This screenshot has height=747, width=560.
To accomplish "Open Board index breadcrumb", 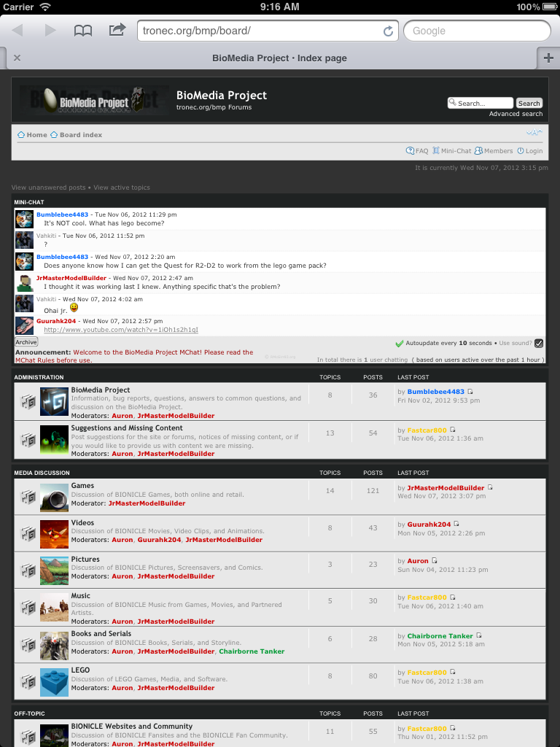I will (76, 135).
